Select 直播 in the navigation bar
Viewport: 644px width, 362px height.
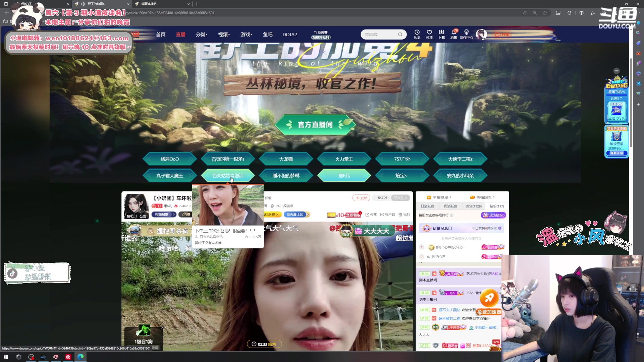point(181,35)
